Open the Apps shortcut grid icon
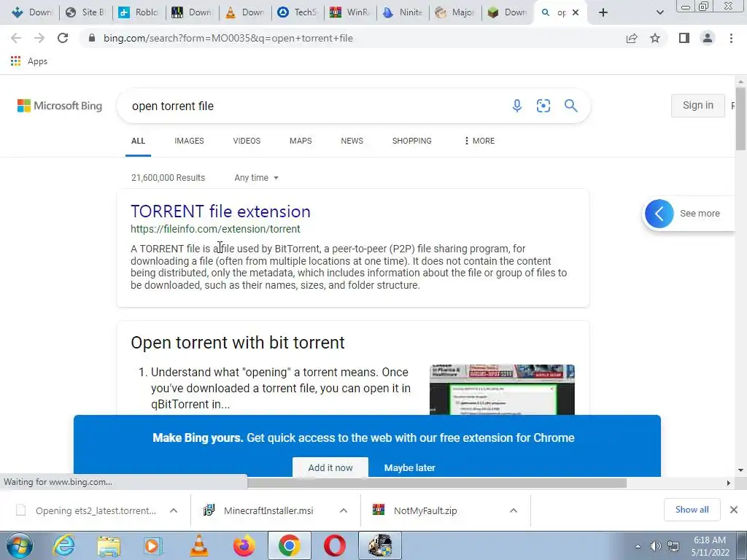The height and width of the screenshot is (560, 747). (16, 61)
